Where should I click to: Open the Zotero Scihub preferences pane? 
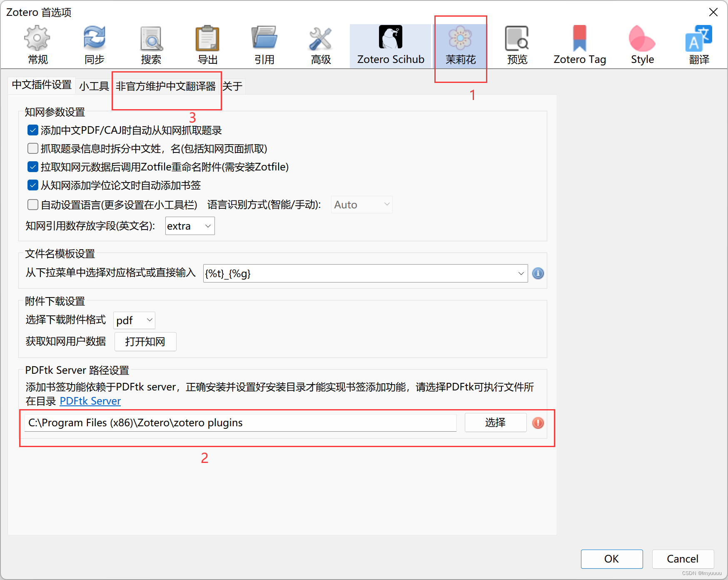click(391, 45)
